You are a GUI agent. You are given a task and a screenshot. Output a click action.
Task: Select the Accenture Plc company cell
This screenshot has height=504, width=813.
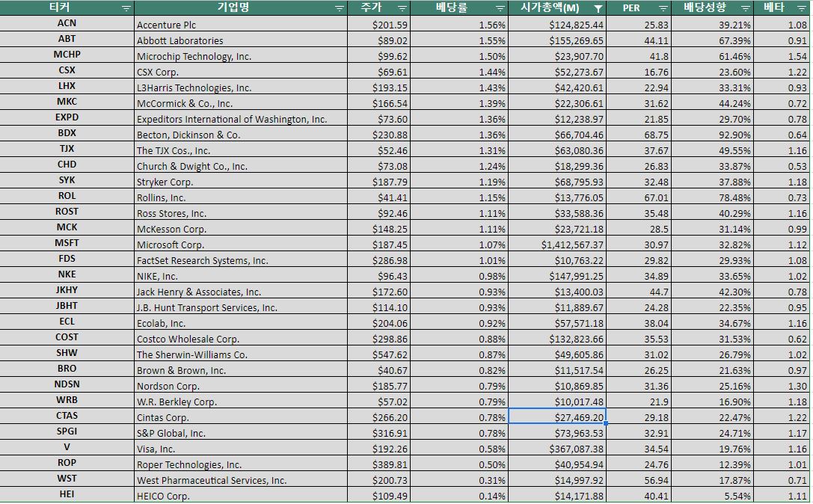click(x=241, y=24)
